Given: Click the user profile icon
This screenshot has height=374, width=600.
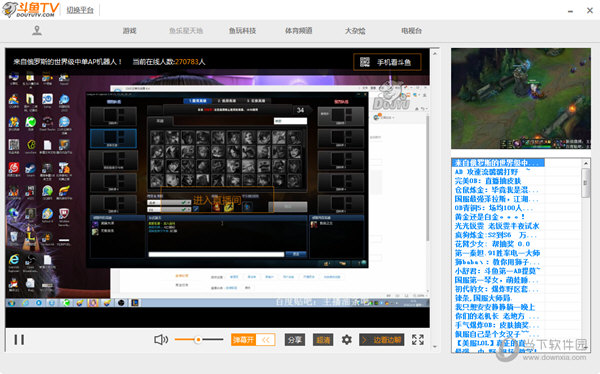Looking at the screenshot, I should tap(37, 31).
